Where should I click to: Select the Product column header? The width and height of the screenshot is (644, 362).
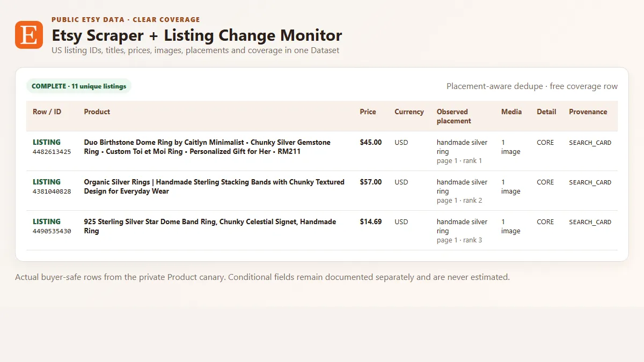click(x=97, y=112)
